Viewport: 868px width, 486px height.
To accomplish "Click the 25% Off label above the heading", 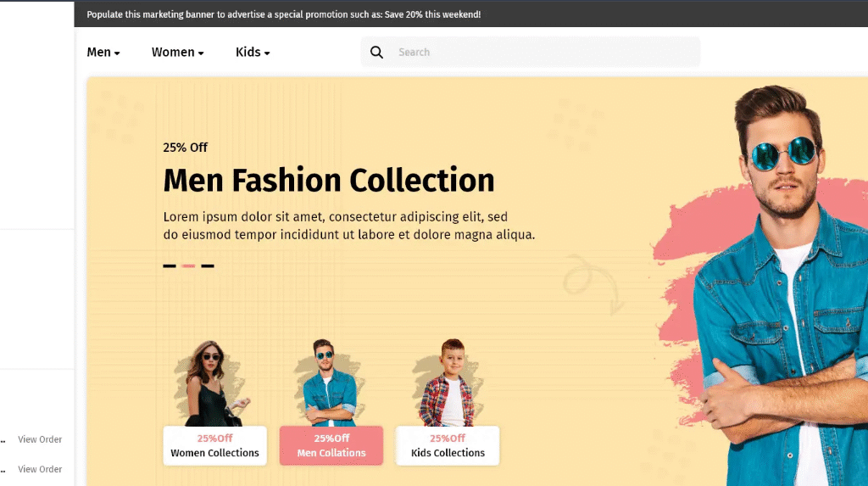I will click(185, 148).
